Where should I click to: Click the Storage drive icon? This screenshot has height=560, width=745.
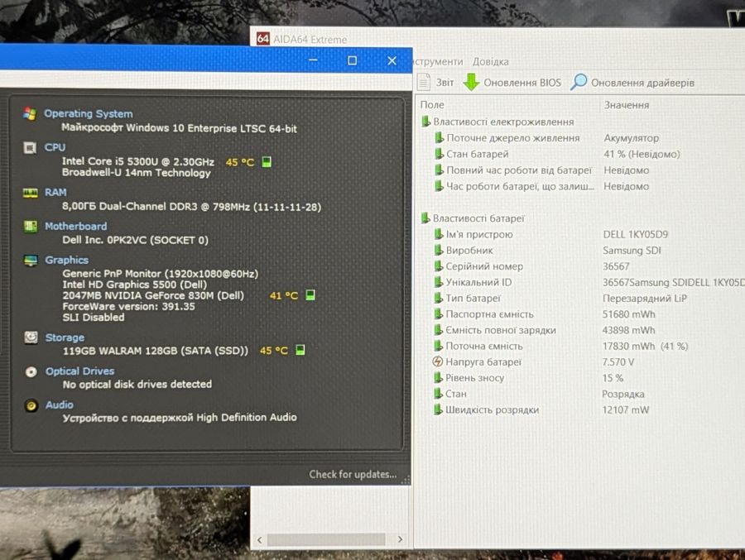[x=31, y=337]
